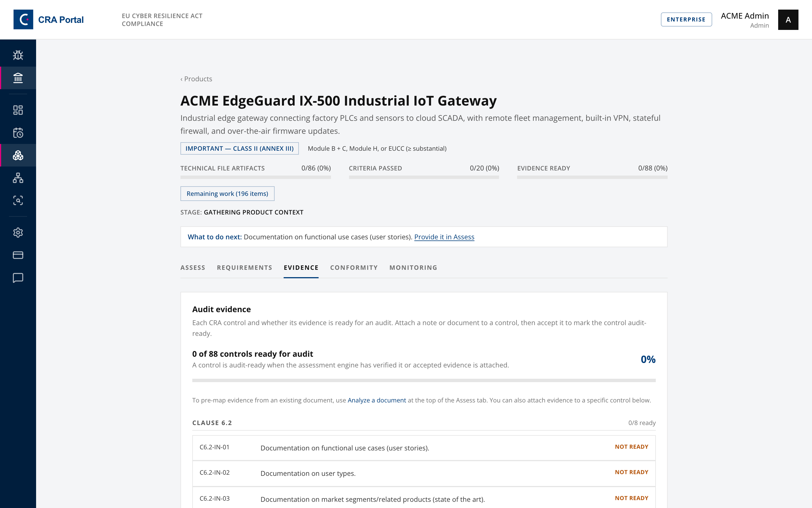Click the billing card sidebar icon

pos(18,255)
